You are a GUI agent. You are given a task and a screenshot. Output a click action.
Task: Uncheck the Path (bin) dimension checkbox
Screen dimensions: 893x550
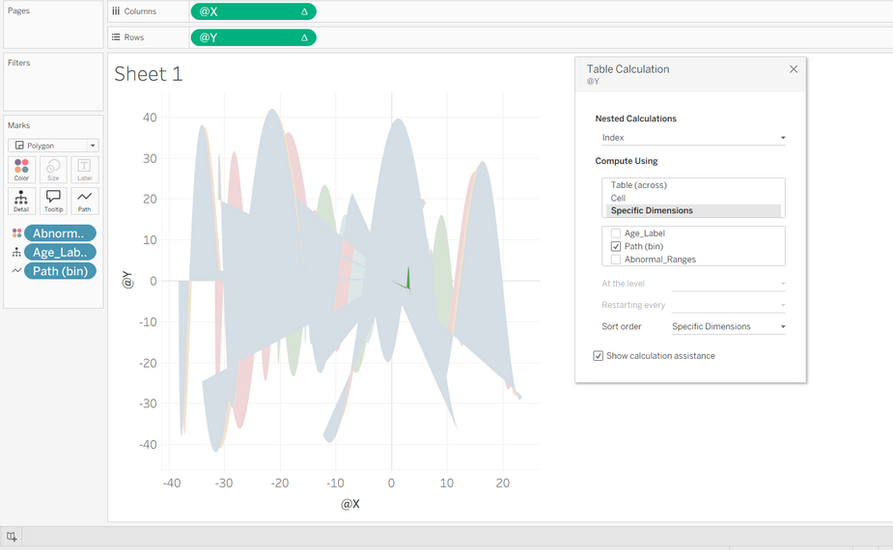616,247
